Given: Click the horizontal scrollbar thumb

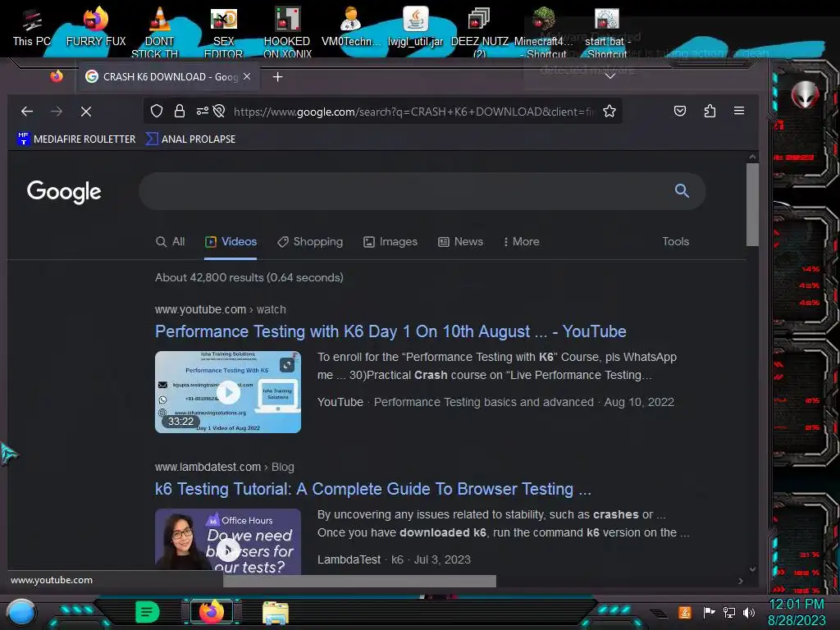Looking at the screenshot, I should pos(359,582).
